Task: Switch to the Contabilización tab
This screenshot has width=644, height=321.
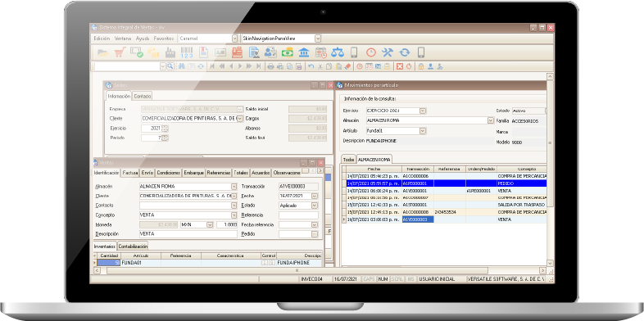Action: [133, 246]
